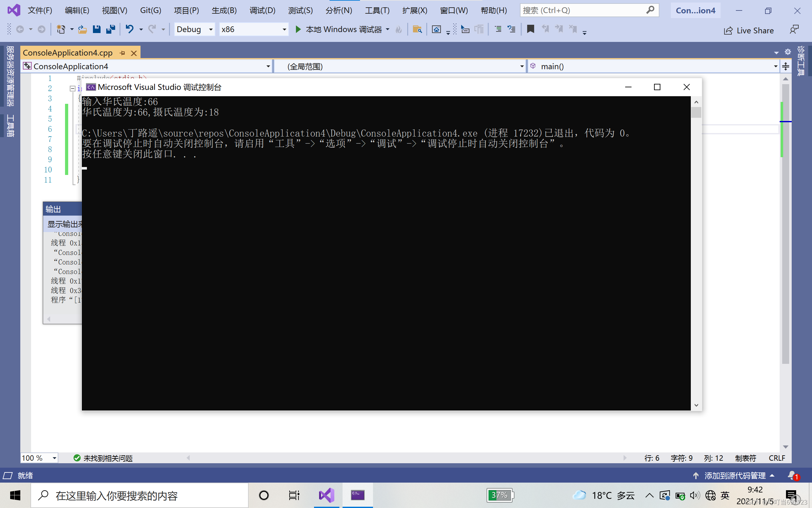The image size is (812, 508).
Task: Click the CRLF line ending indicator
Action: pos(777,458)
